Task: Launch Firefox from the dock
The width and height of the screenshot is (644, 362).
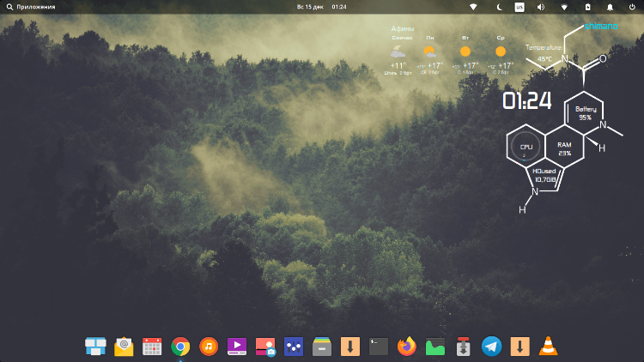Action: [406, 347]
